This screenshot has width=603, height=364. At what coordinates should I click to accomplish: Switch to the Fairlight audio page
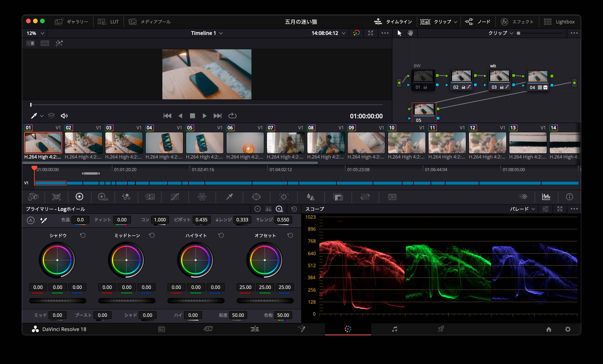394,329
